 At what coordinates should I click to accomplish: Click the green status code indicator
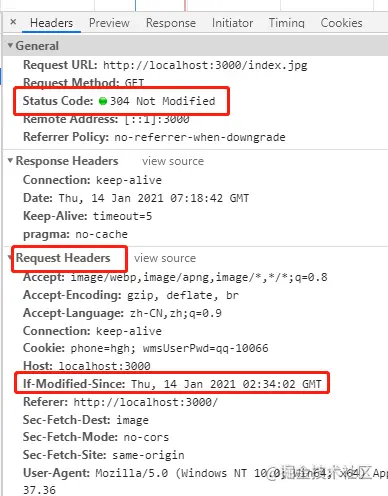click(x=103, y=101)
